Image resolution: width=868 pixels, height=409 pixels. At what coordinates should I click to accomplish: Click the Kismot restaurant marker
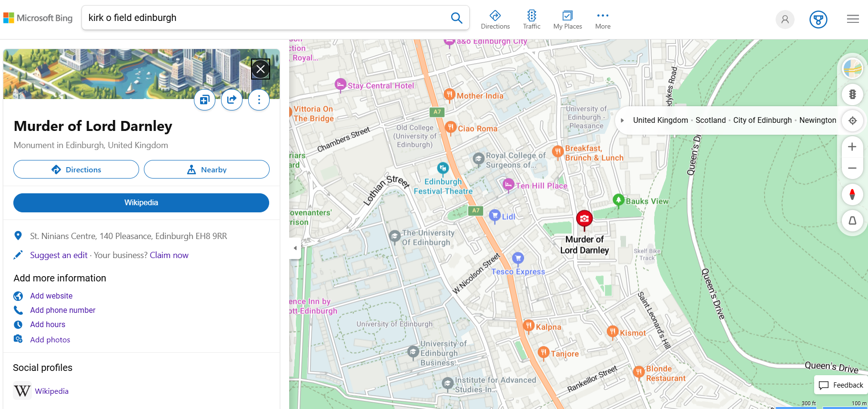(x=613, y=332)
